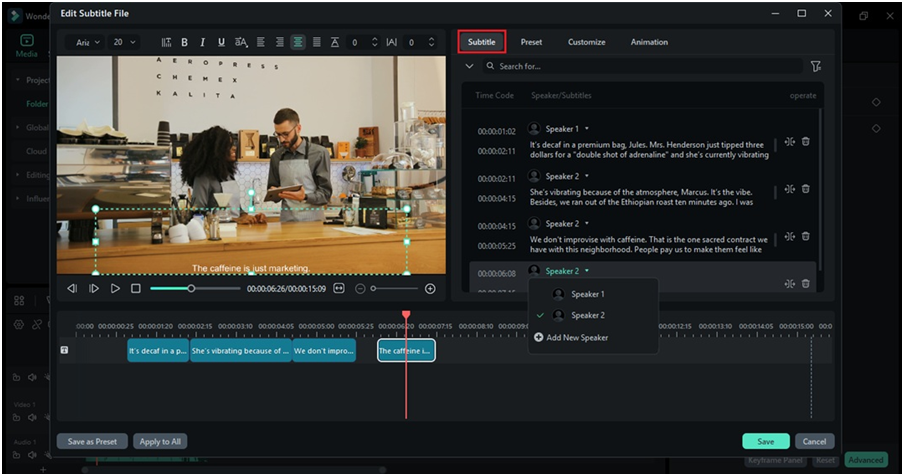Switch to the Preset tab
The width and height of the screenshot is (904, 476).
(531, 42)
